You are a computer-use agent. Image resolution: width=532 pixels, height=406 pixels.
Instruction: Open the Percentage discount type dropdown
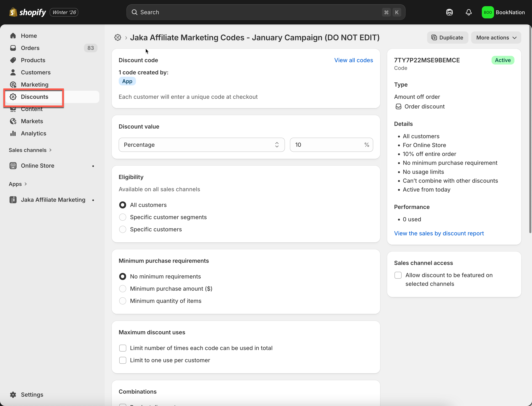click(x=201, y=145)
